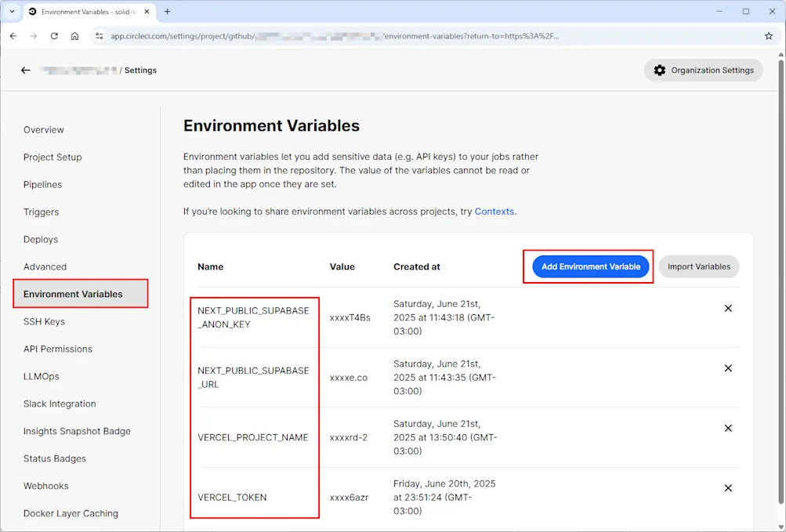The width and height of the screenshot is (786, 532).
Task: Open Docker Layer Caching settings
Action: (71, 513)
